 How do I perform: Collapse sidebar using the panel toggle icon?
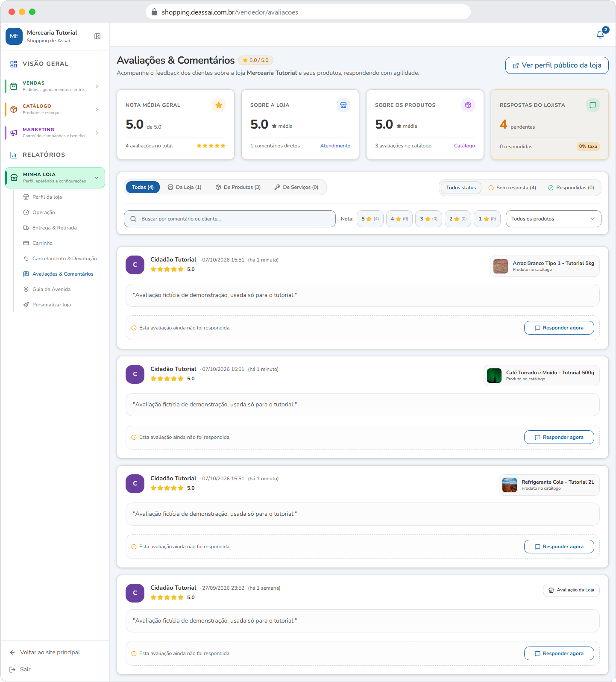click(97, 36)
